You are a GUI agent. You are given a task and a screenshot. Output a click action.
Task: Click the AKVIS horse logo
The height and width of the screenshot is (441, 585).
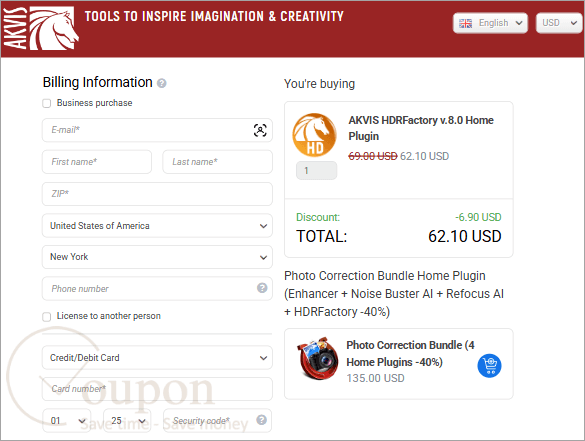pos(41,28)
